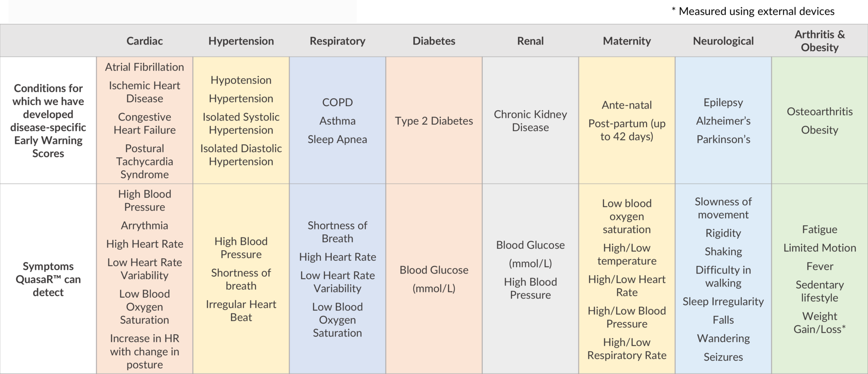The width and height of the screenshot is (868, 374).
Task: Click the Symptoms QuasaR can detect label
Action: coord(48,279)
